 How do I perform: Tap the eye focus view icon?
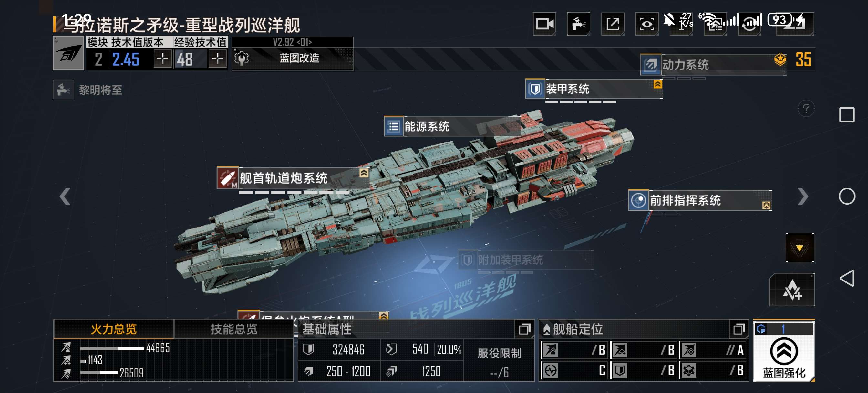[x=647, y=24]
